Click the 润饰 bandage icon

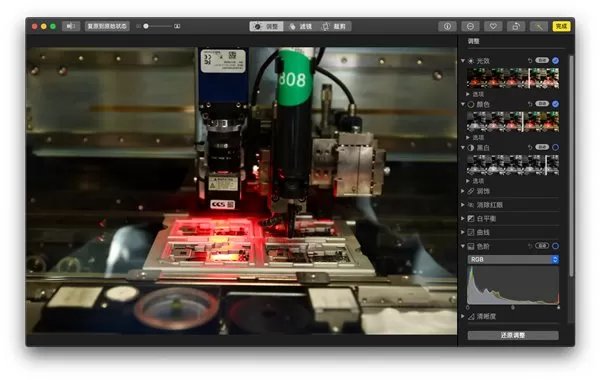click(471, 191)
